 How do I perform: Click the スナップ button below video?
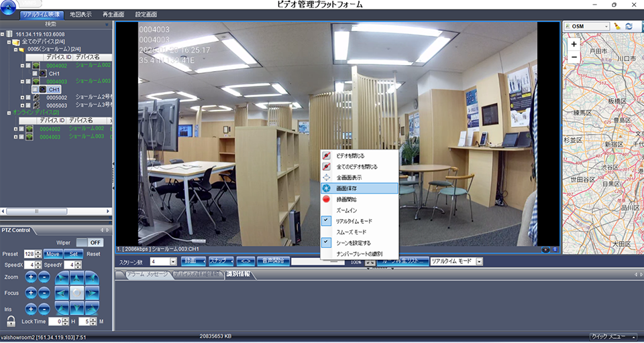click(x=221, y=261)
